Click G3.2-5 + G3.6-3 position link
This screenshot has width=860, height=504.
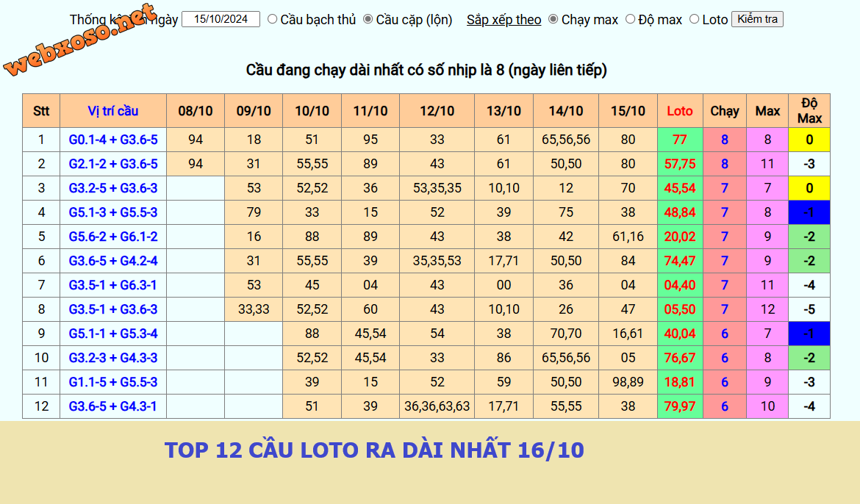tap(113, 188)
